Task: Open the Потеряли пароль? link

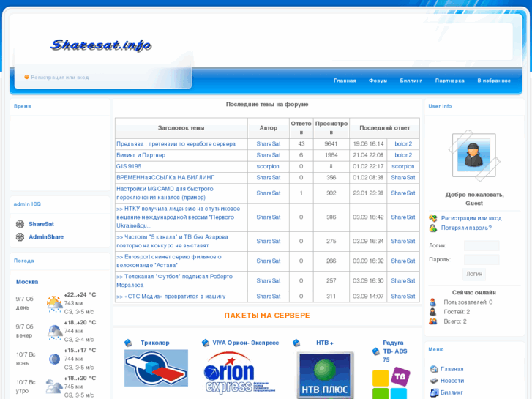Action: [x=466, y=228]
